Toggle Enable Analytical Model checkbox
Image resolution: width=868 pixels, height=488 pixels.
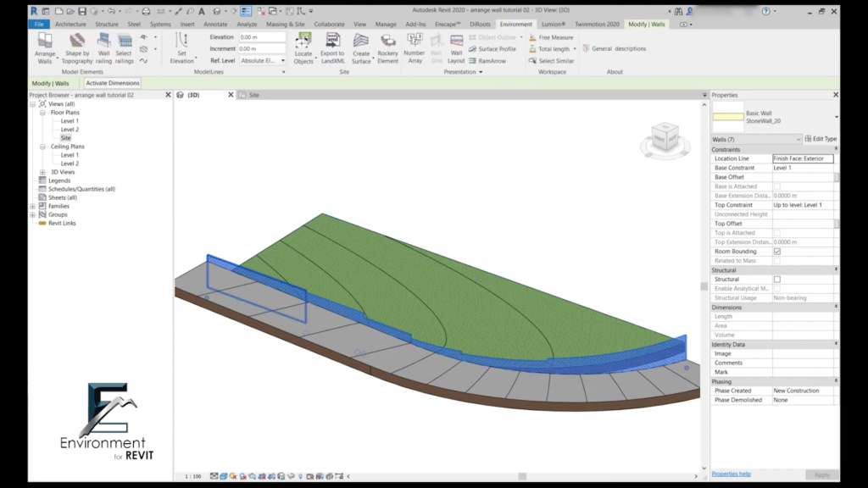[x=777, y=288]
